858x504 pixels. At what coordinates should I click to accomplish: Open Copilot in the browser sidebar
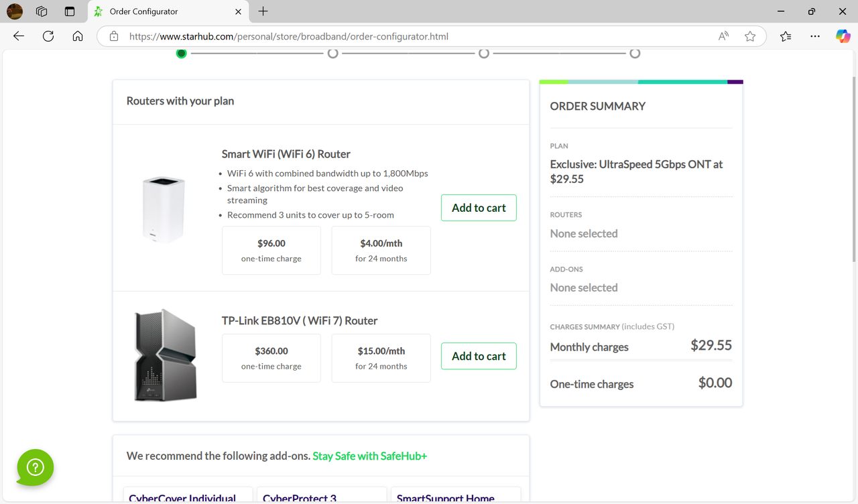842,36
